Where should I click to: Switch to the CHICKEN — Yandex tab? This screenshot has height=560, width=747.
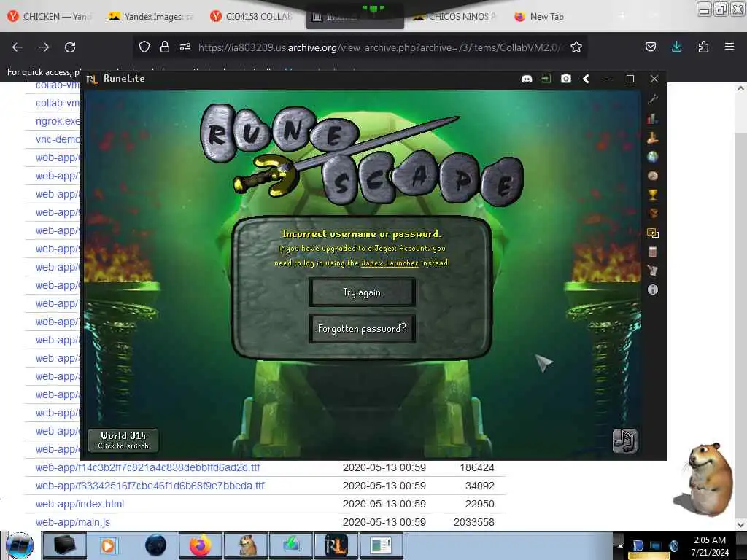49,17
